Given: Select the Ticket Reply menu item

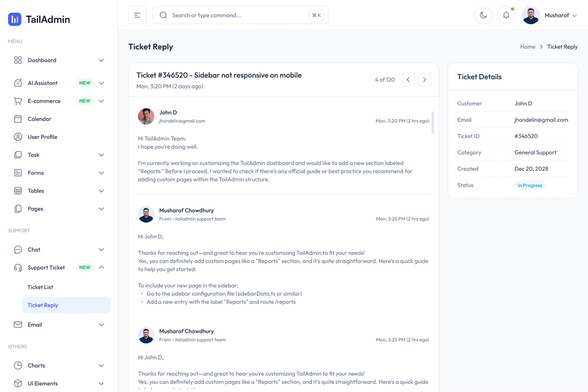Looking at the screenshot, I should 43,305.
